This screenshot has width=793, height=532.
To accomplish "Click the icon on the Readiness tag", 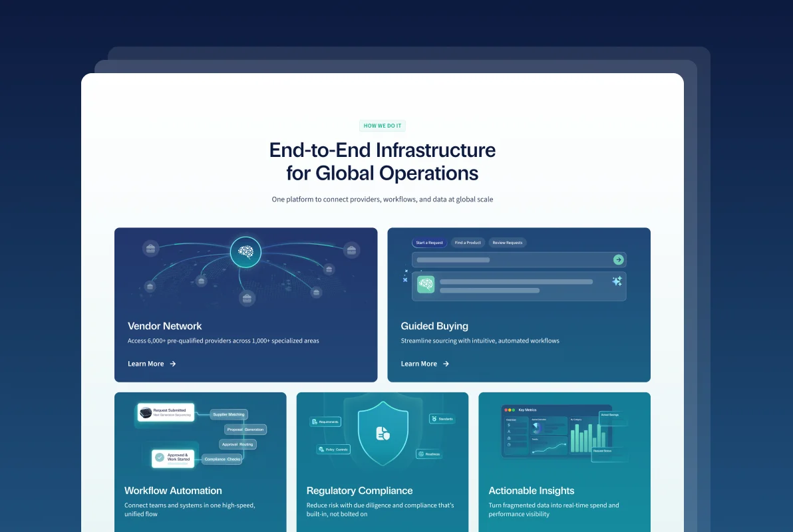I will (420, 454).
